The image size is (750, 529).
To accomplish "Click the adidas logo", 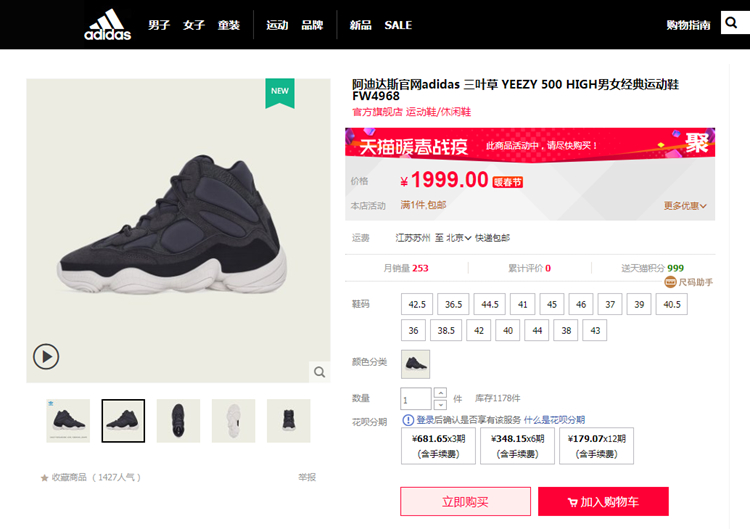I will pos(107,25).
